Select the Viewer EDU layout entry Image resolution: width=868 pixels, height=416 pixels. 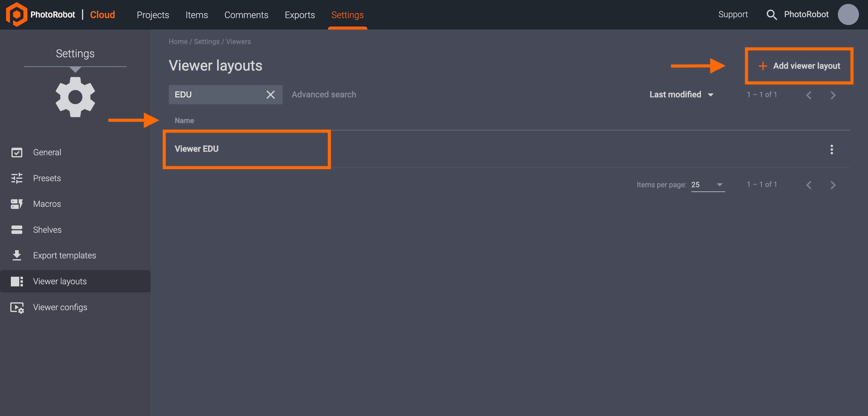coord(197,149)
